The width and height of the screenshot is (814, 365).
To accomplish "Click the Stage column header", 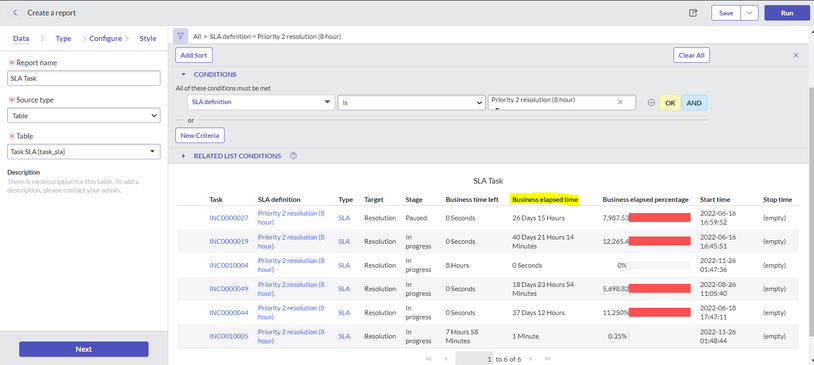I will [x=414, y=199].
